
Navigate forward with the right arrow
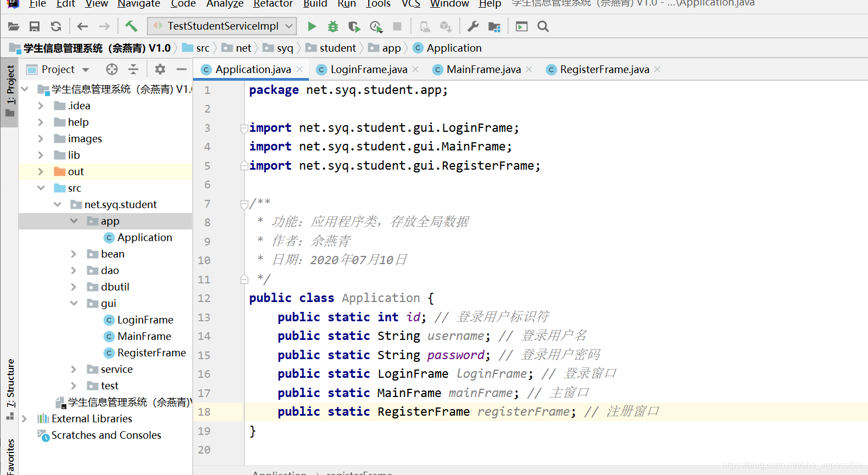point(104,26)
